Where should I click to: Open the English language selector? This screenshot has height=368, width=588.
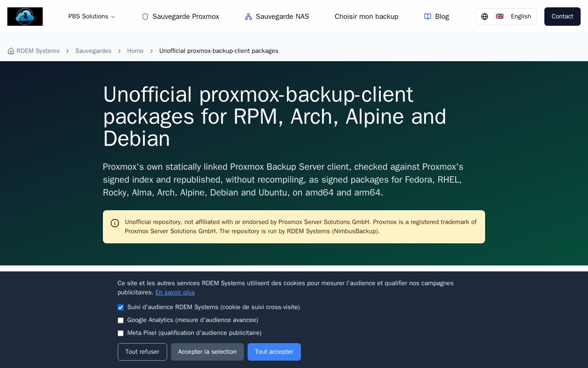pos(506,17)
